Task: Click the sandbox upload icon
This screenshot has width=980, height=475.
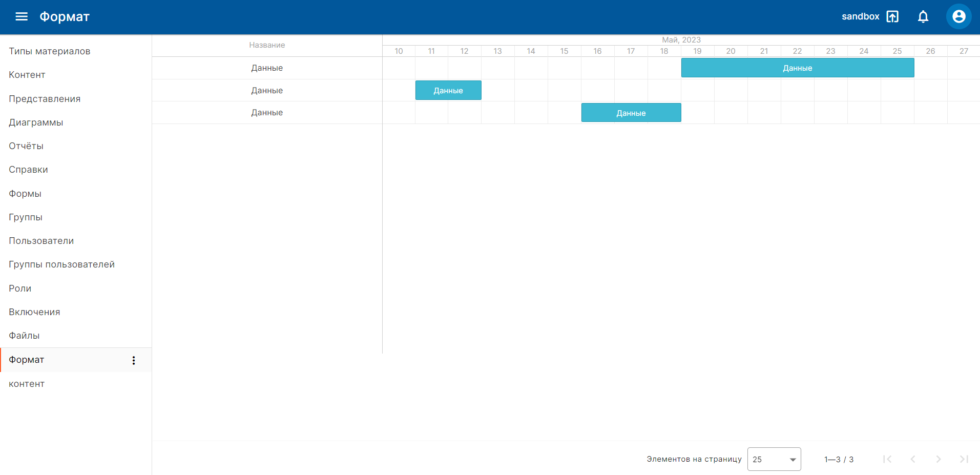Action: tap(892, 16)
